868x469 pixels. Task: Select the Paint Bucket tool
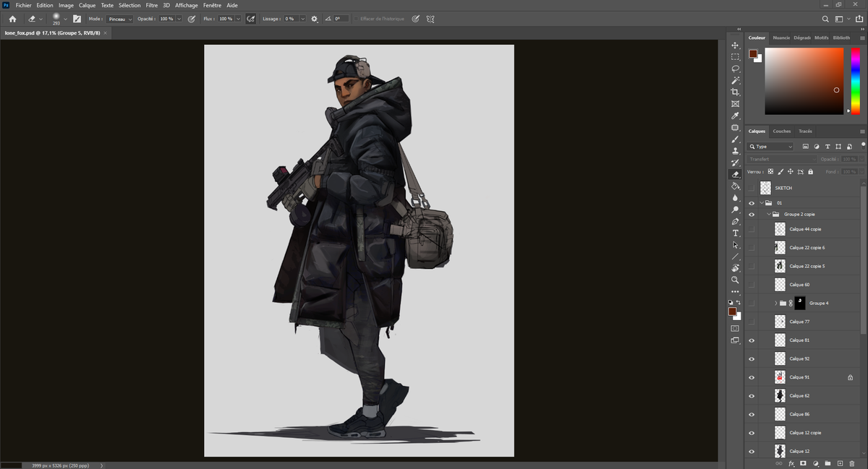pos(736,186)
